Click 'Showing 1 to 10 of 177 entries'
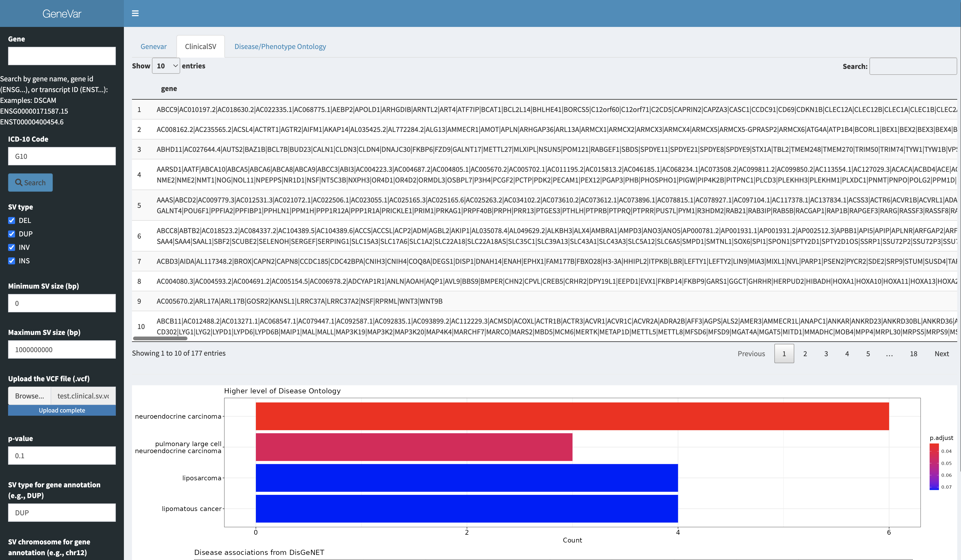The height and width of the screenshot is (560, 961). tap(179, 353)
